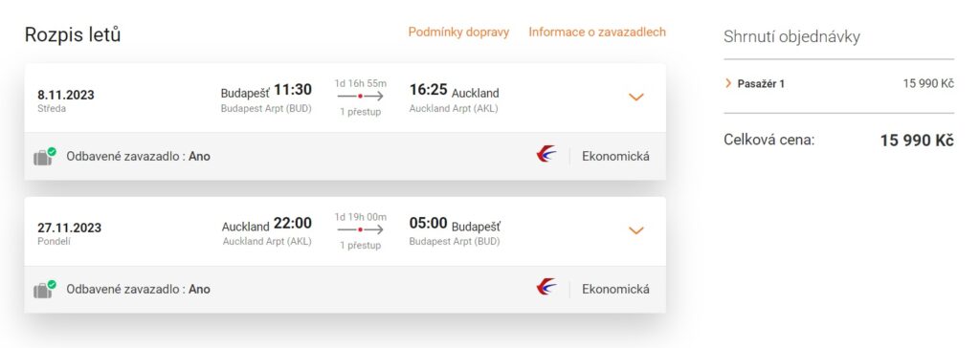
Task: Click the green checkmark on the outbound baggage icon
Action: [x=52, y=151]
